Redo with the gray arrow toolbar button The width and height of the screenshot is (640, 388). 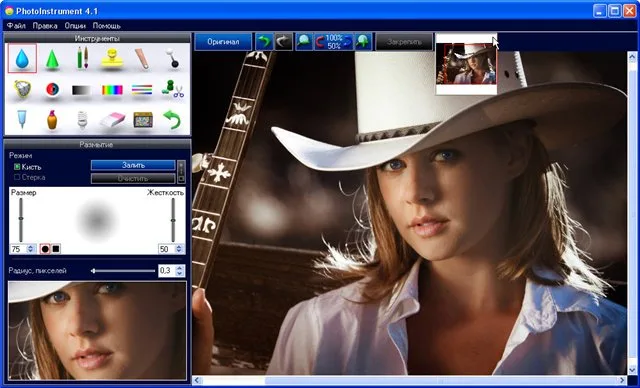click(x=283, y=42)
